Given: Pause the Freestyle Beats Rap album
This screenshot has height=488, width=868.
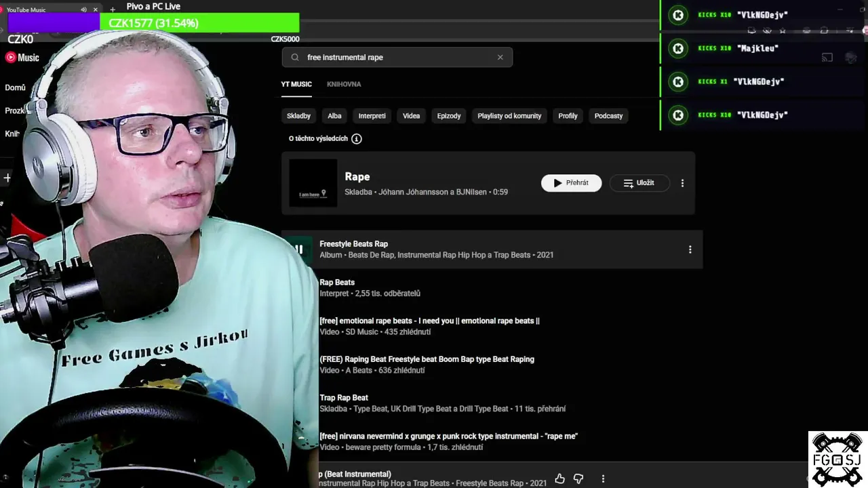Looking at the screenshot, I should pyautogui.click(x=298, y=249).
